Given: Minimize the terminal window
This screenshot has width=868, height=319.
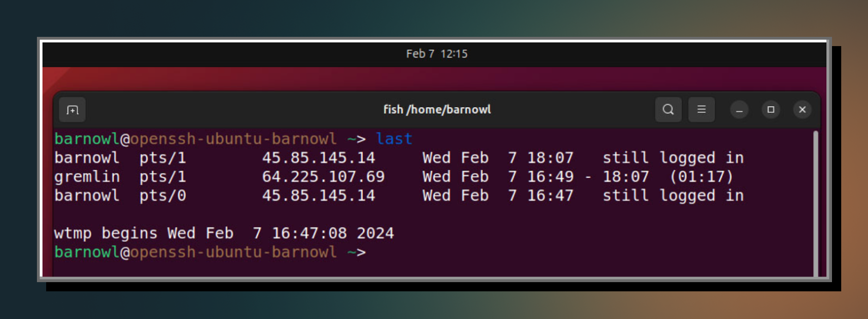Looking at the screenshot, I should tap(739, 110).
